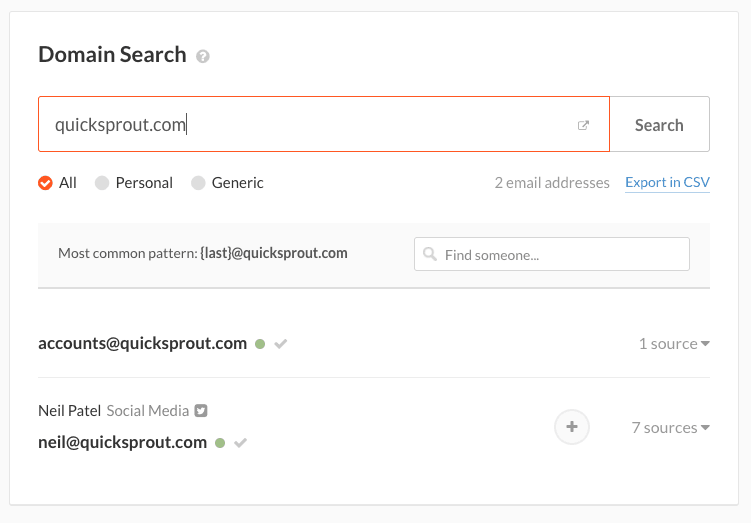Click the magnifier icon in Find someone
751x523 pixels.
point(430,255)
